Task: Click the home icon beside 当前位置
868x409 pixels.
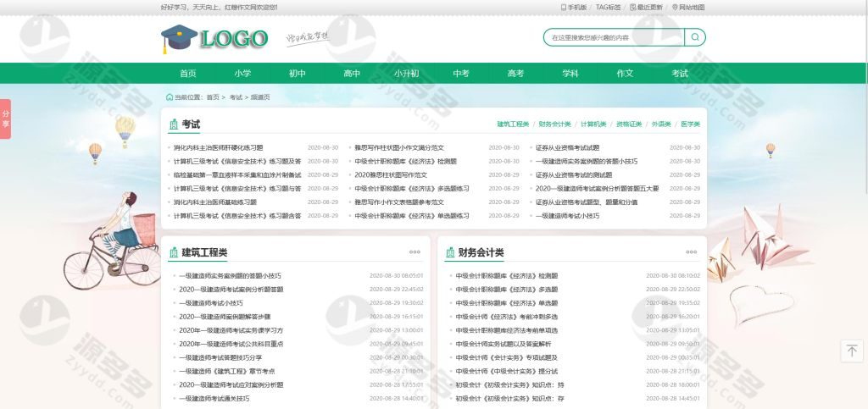Action: (170, 97)
